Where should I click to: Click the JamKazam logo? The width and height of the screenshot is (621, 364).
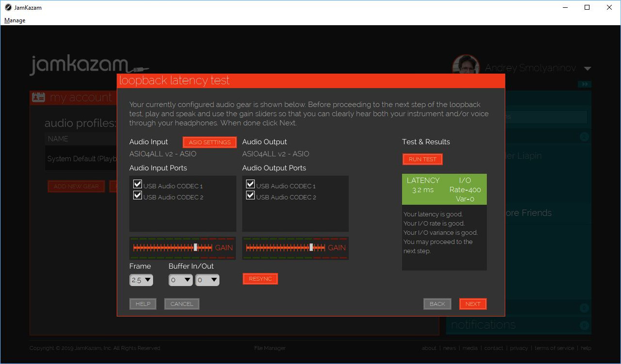(89, 65)
